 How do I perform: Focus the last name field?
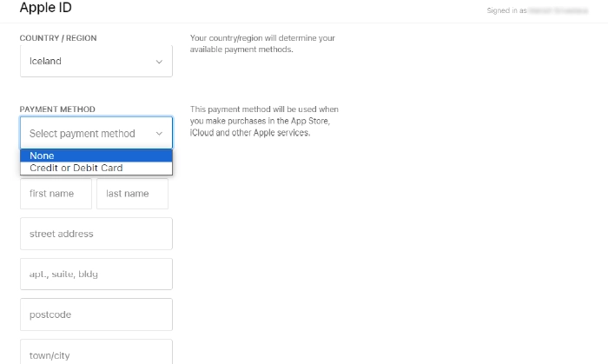click(132, 194)
